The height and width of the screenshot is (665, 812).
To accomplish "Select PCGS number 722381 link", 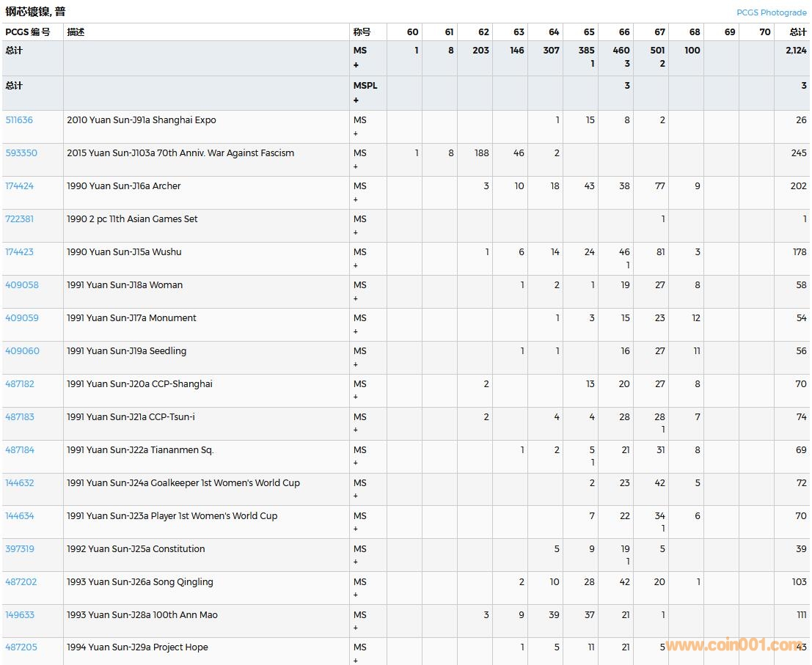I will (19, 219).
